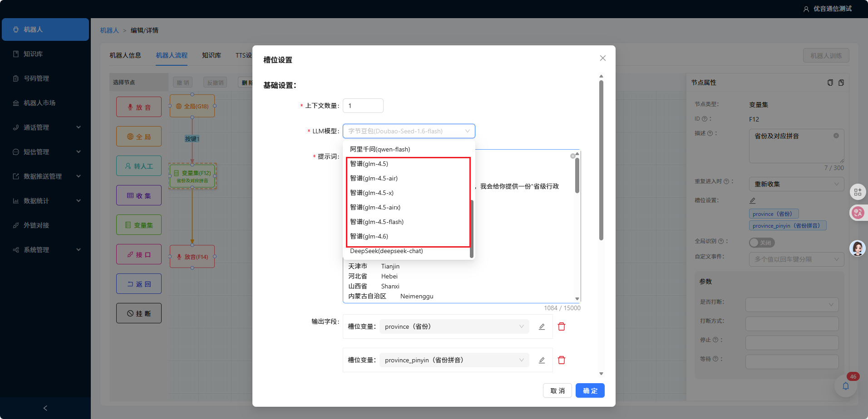Choose DeepSeek(deepseek-chat) model option
This screenshot has width=868, height=419.
[386, 251]
